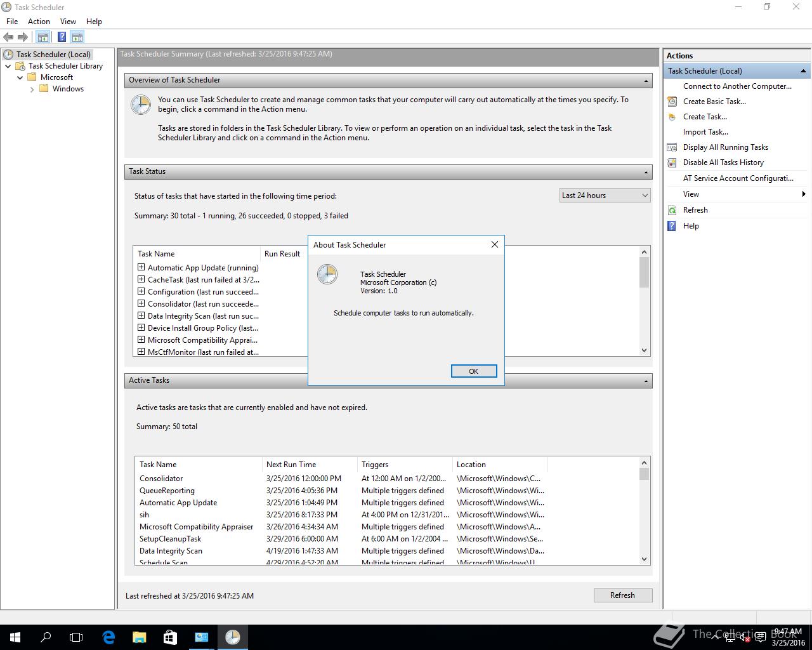Screen dimensions: 812x650
Task: Collapse the Overview of Task Scheduler section
Action: tap(646, 81)
